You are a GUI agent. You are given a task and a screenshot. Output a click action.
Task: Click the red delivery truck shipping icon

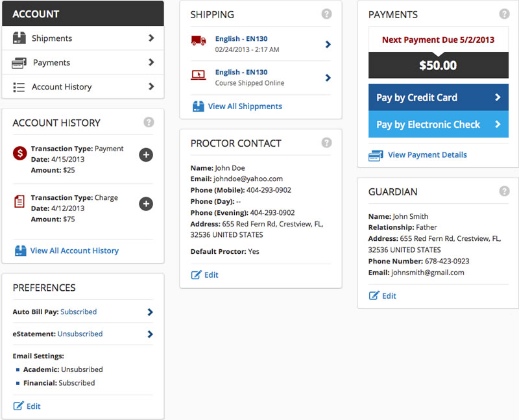pos(199,40)
